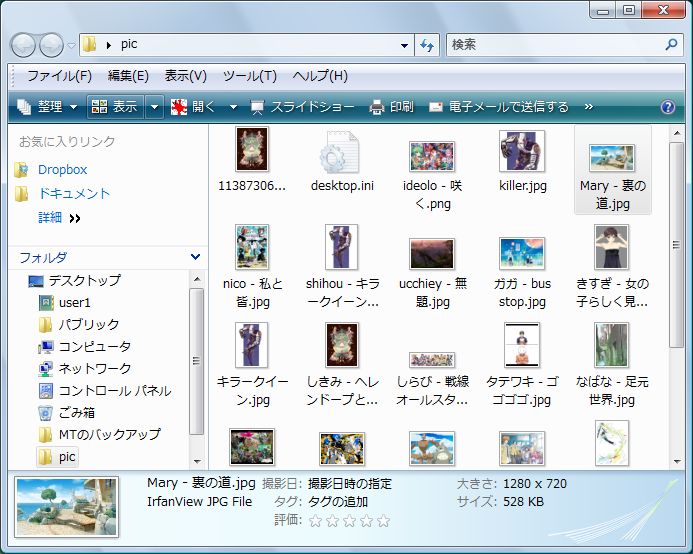The width and height of the screenshot is (693, 554).
Task: Open the ツール(T) menu
Action: coord(250,76)
